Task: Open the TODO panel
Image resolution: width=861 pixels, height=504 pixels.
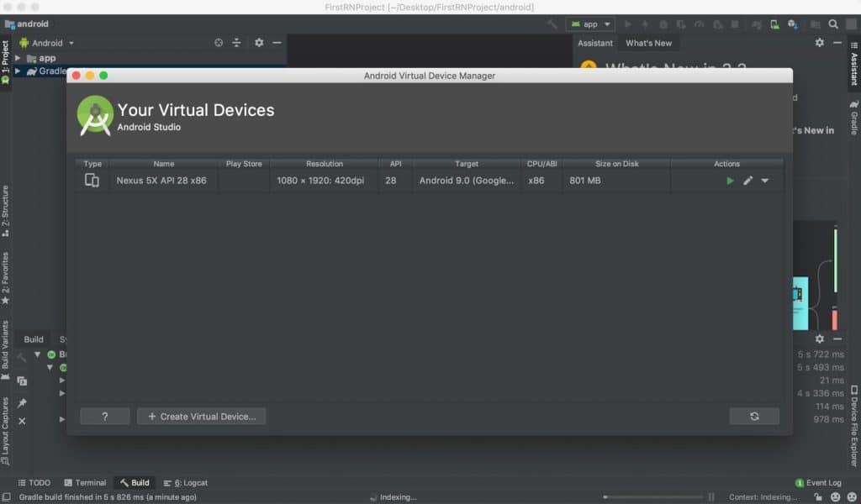Action: (34, 482)
